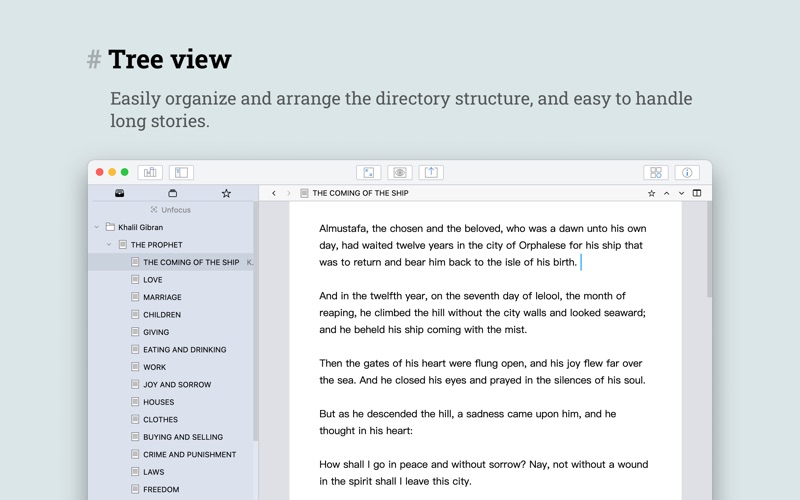Enter fullscreen focus mode icon

(x=368, y=172)
